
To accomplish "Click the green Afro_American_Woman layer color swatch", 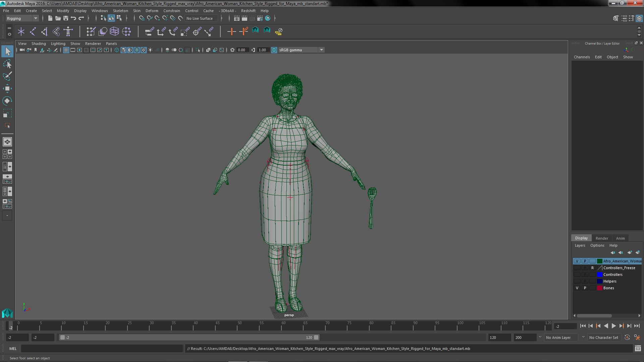I will coord(600,261).
